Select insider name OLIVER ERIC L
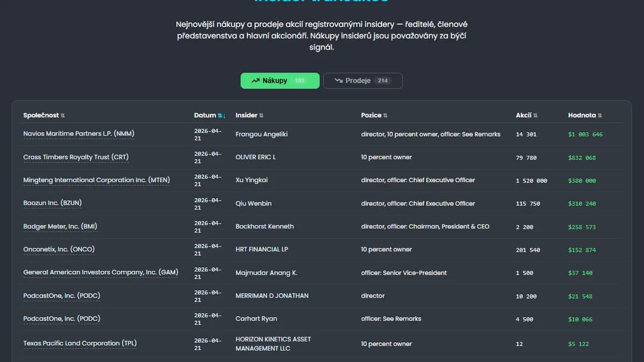 255,157
